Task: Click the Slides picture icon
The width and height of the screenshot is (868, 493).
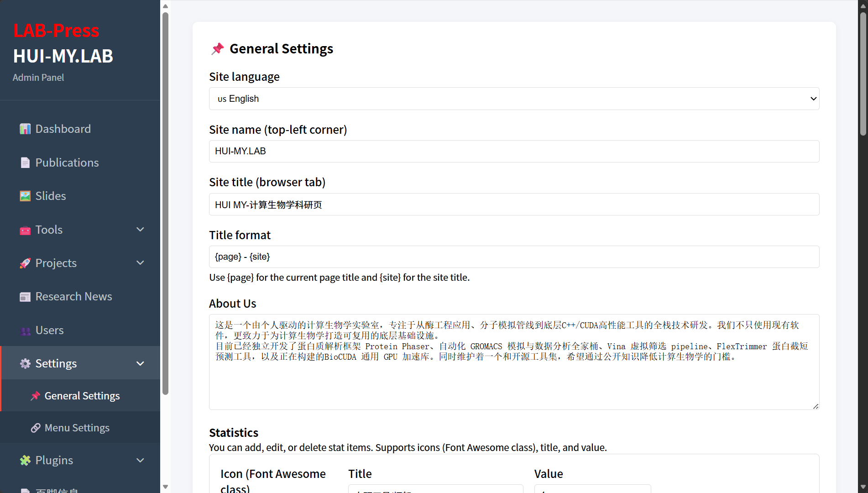Action: pos(25,196)
